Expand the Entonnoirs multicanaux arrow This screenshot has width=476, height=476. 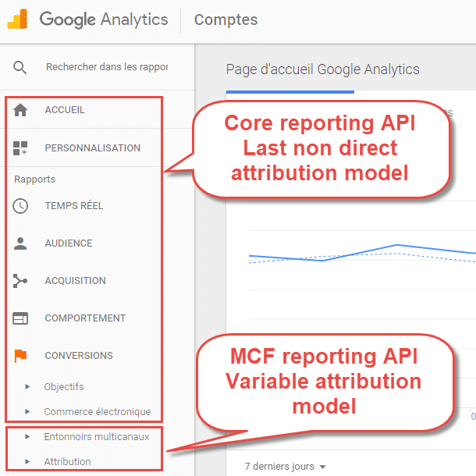point(27,437)
